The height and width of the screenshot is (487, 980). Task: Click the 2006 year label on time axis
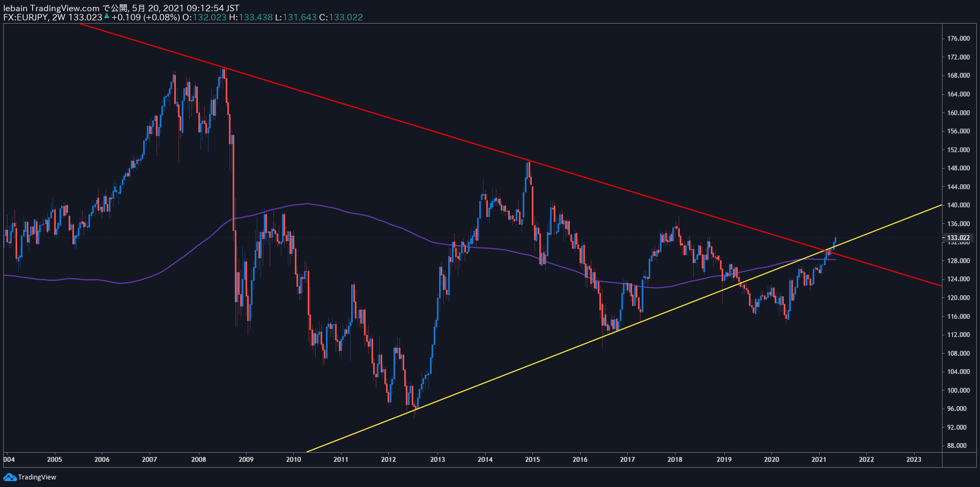[102, 460]
